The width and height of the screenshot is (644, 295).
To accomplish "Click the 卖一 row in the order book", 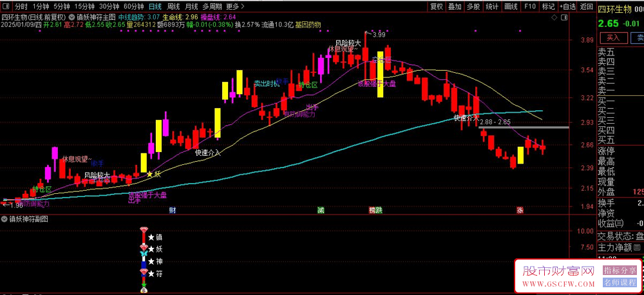I will tap(621, 90).
